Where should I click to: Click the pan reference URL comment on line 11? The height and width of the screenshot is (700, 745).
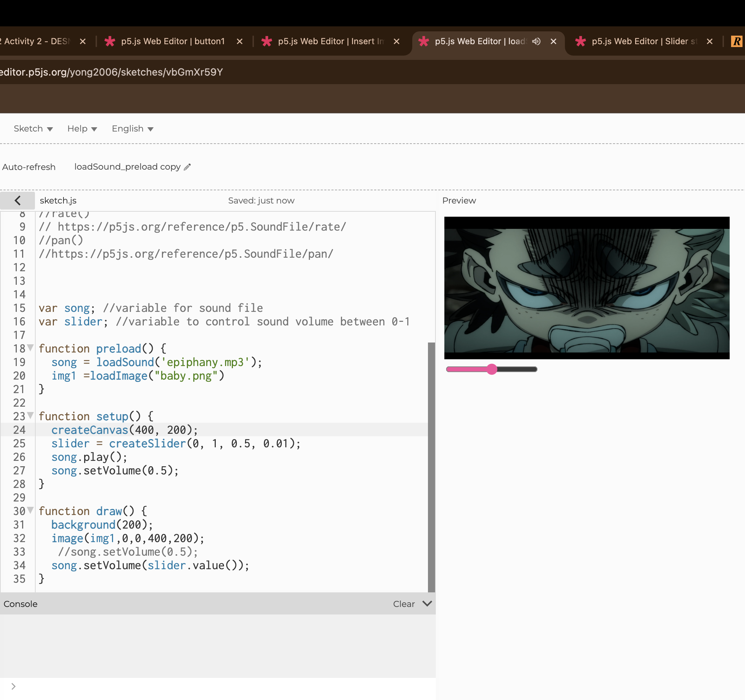(x=186, y=253)
